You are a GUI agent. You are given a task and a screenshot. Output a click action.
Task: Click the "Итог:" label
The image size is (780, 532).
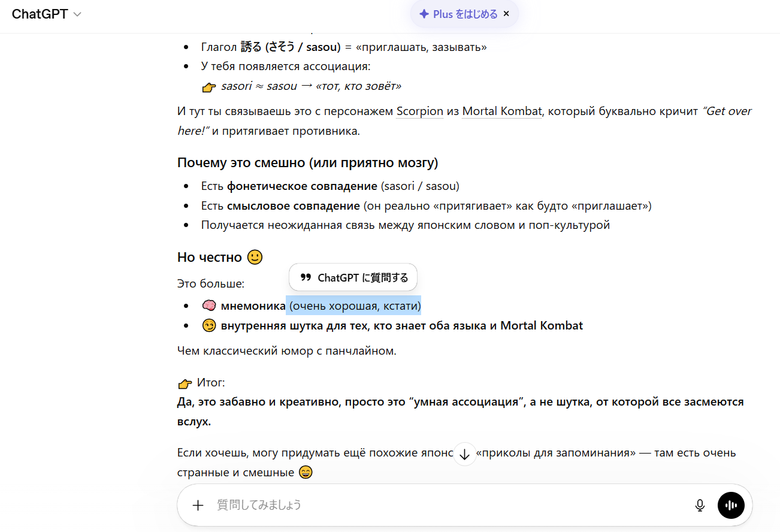(x=211, y=383)
